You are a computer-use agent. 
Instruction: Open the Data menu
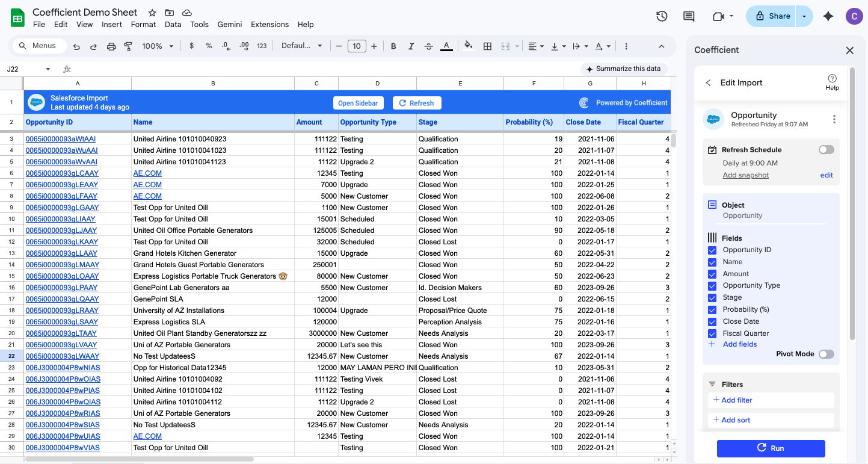tap(173, 25)
